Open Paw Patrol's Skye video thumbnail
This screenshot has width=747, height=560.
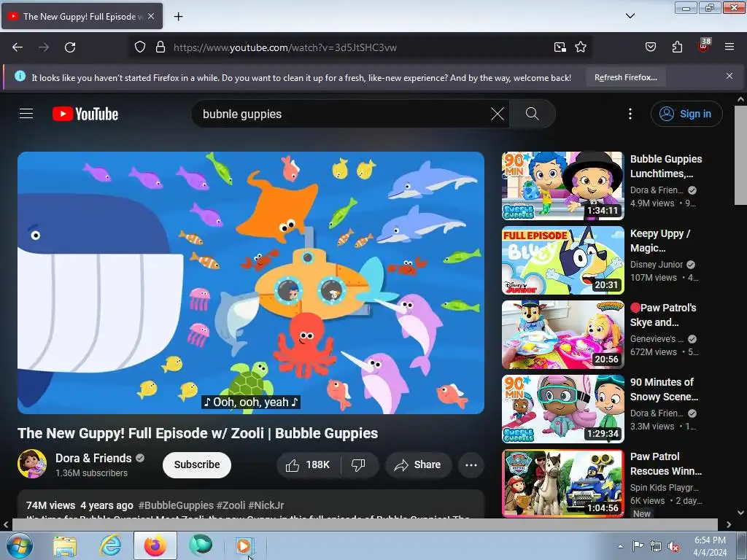[x=562, y=334]
